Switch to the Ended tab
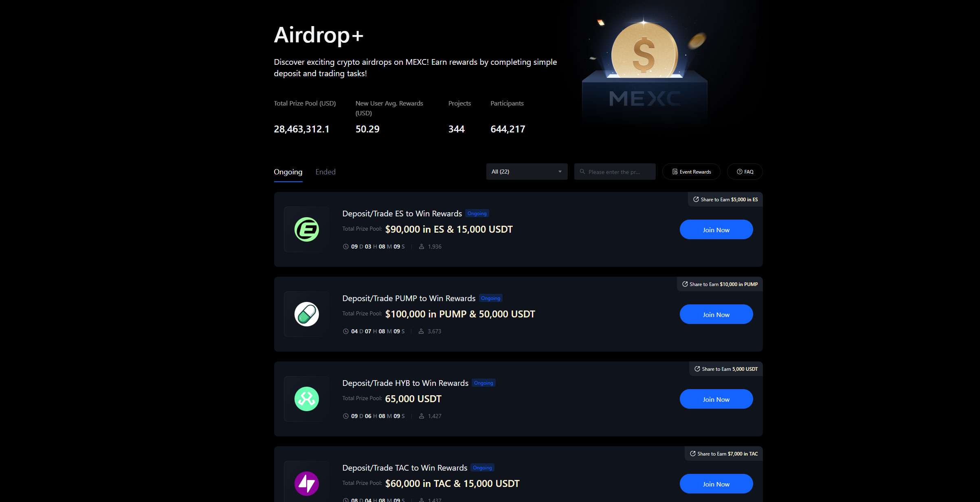980x502 pixels. tap(325, 172)
